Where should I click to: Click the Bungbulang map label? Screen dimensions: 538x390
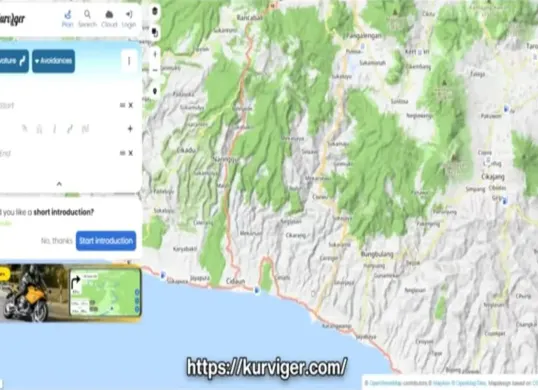click(x=377, y=254)
